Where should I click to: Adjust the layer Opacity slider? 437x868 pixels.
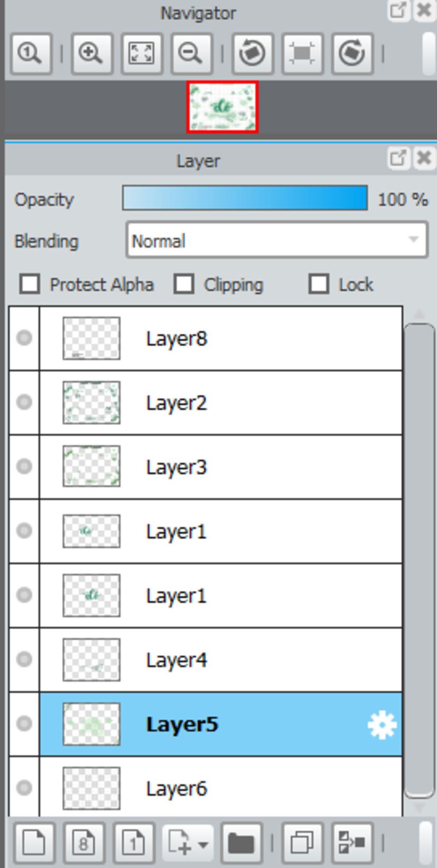[x=245, y=198]
